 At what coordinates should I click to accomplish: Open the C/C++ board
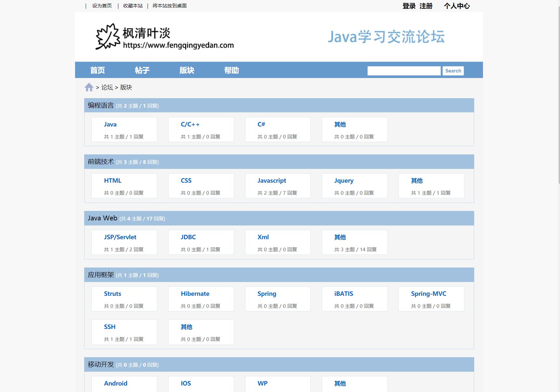coord(190,124)
